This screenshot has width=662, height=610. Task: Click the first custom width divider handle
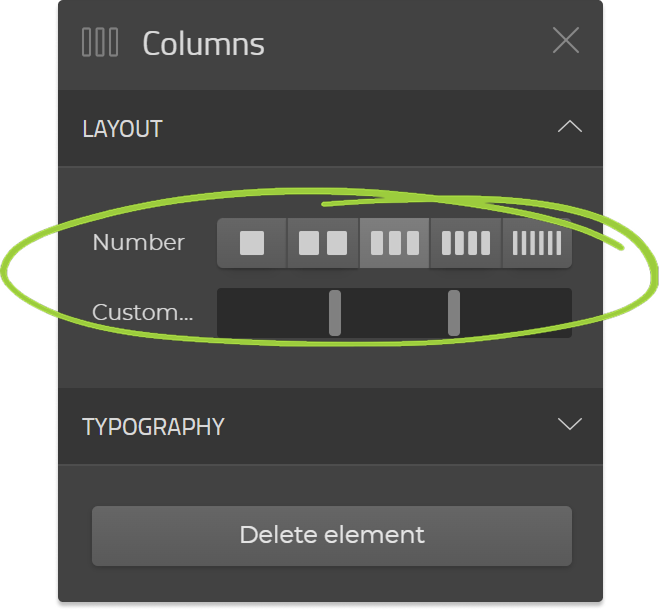[335, 313]
